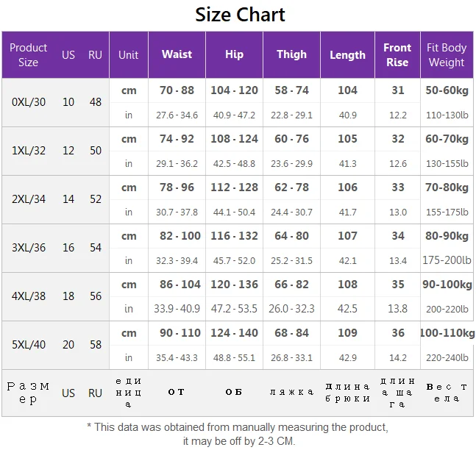Viewport: 476px width, 450px height.
Task: Select the 116 - 132 hip value
Action: point(234,236)
